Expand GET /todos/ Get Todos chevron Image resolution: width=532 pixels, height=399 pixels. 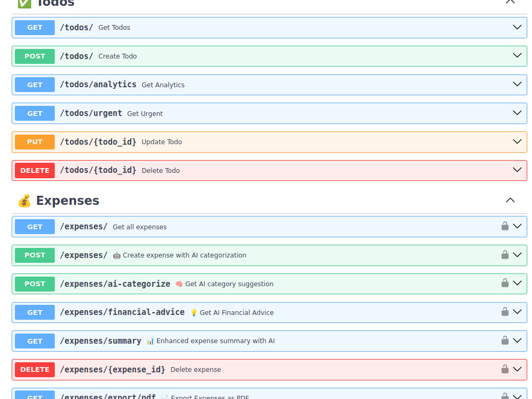[517, 27]
